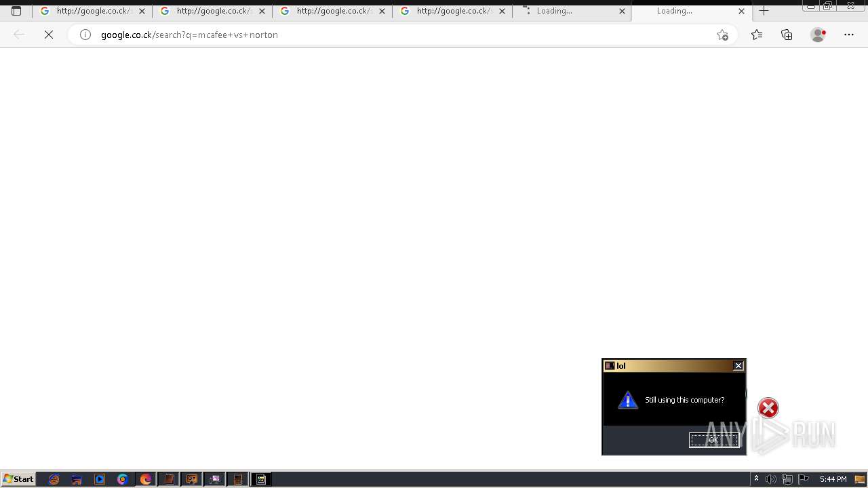Show hidden tray icons
The image size is (868, 488).
(756, 479)
